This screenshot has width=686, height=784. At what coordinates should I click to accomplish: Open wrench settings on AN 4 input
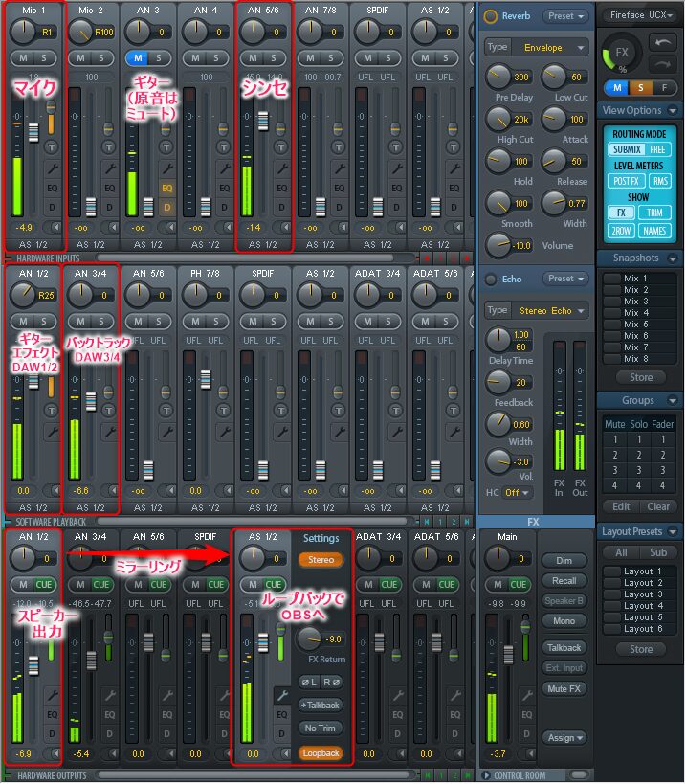coord(224,168)
